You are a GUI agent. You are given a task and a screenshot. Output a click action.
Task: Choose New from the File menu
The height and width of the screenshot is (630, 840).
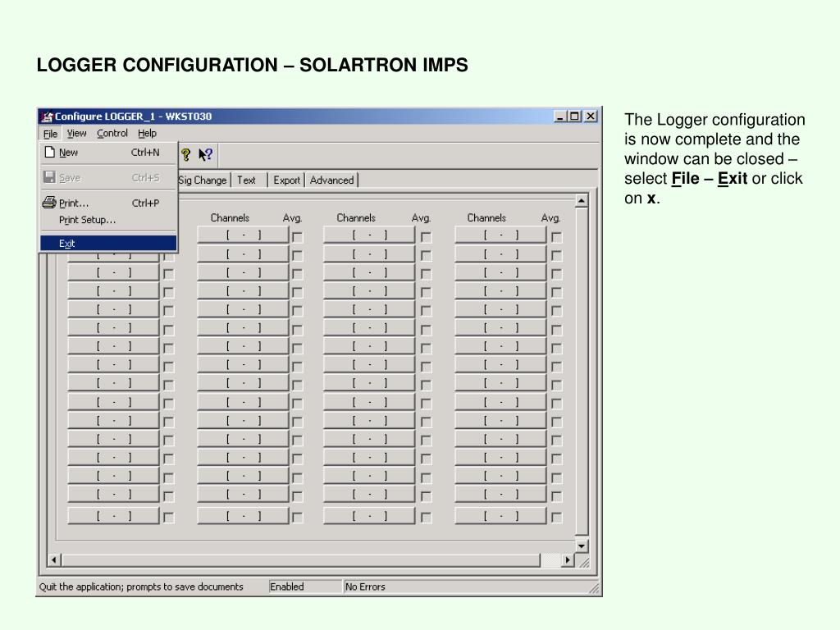coord(109,153)
